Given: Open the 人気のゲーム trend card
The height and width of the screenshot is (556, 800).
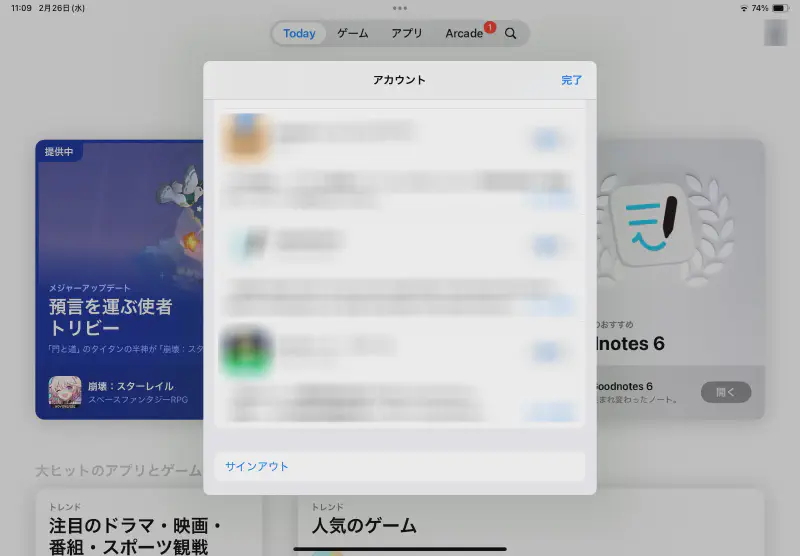Looking at the screenshot, I should [530, 522].
